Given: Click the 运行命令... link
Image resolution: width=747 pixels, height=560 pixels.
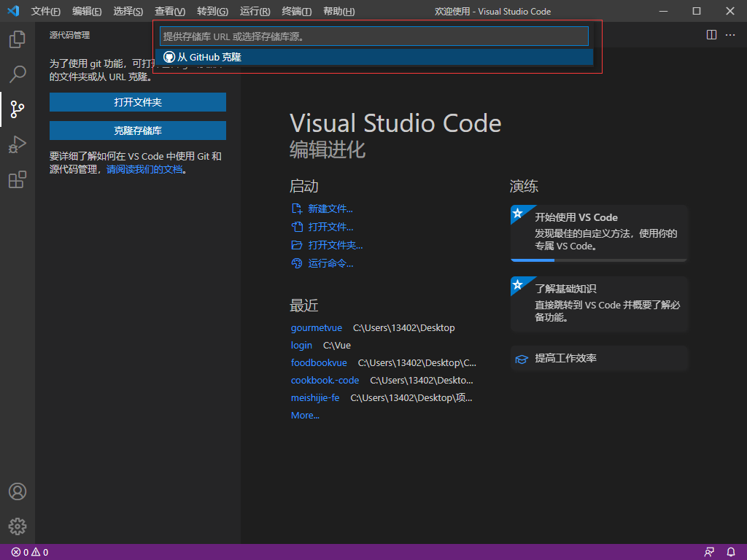Looking at the screenshot, I should 330,263.
